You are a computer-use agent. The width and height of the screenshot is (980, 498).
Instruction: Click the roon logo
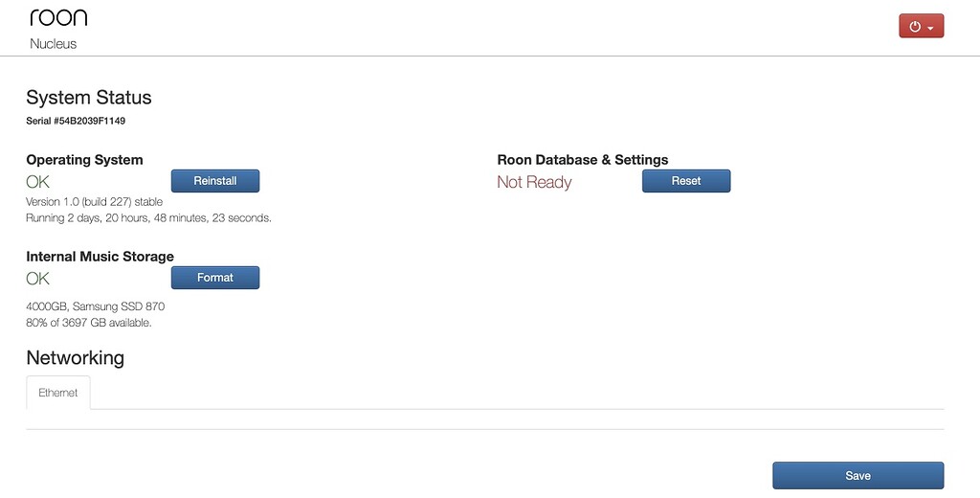click(x=58, y=17)
